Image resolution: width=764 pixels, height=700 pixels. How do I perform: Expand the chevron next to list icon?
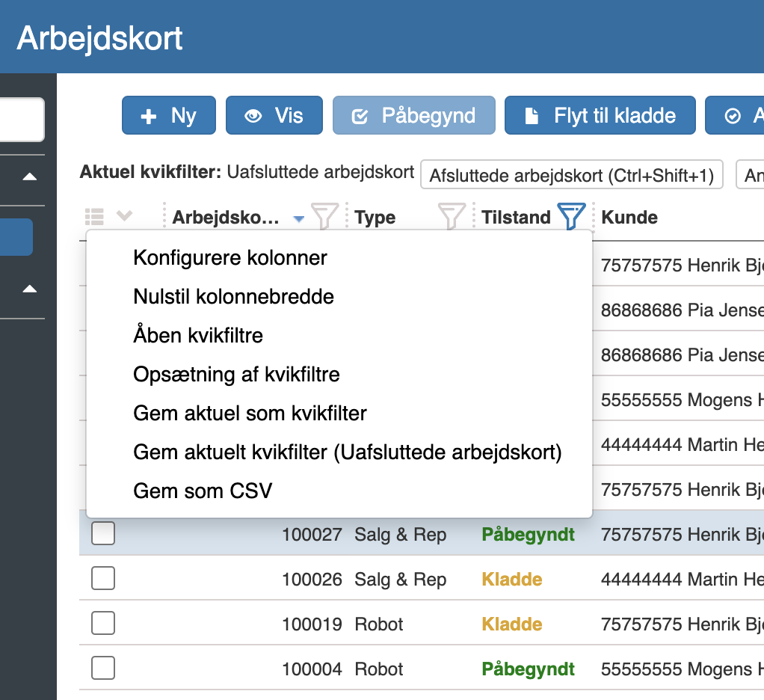pos(125,215)
